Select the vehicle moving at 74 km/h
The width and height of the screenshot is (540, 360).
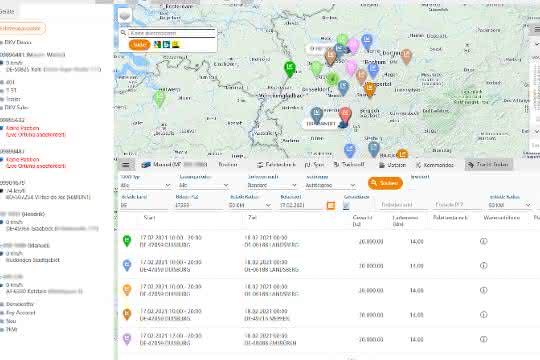point(45,190)
